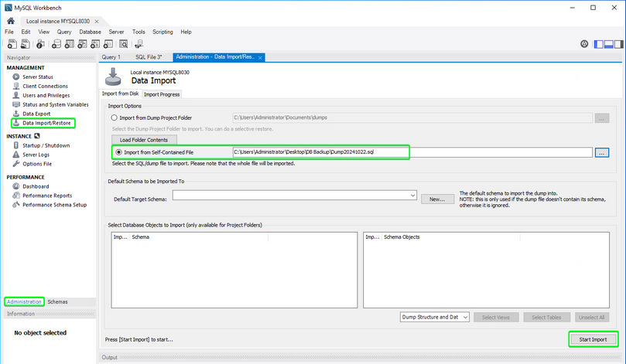626x364 pixels.
Task: Open the Dump Structure and Data dropdown
Action: 434,317
